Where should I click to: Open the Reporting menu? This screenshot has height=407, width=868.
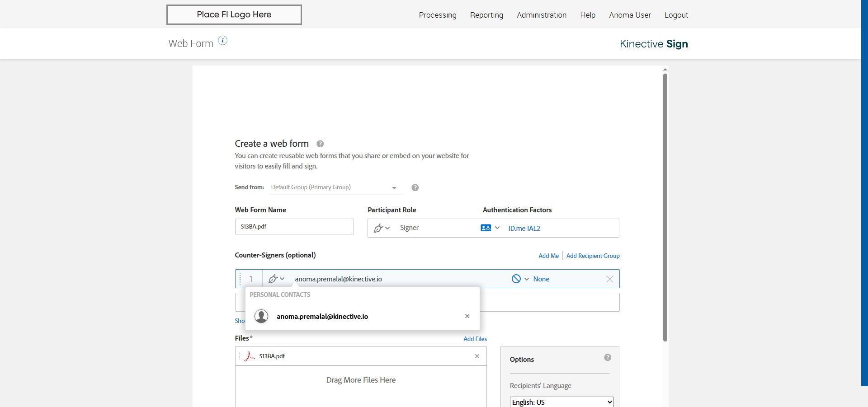(x=486, y=15)
